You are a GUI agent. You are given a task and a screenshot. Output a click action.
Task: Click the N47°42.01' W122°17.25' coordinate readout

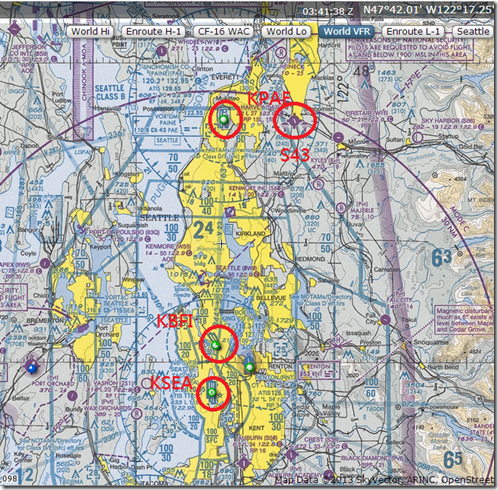428,10
